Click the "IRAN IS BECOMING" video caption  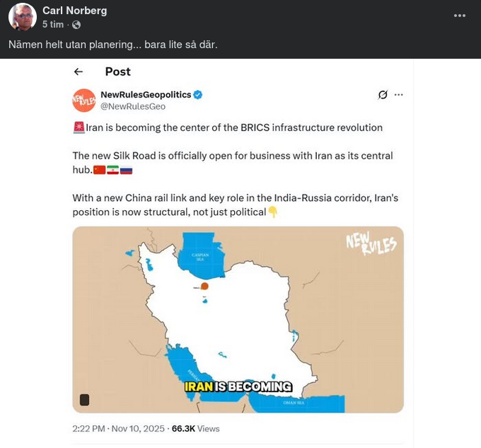tap(238, 386)
